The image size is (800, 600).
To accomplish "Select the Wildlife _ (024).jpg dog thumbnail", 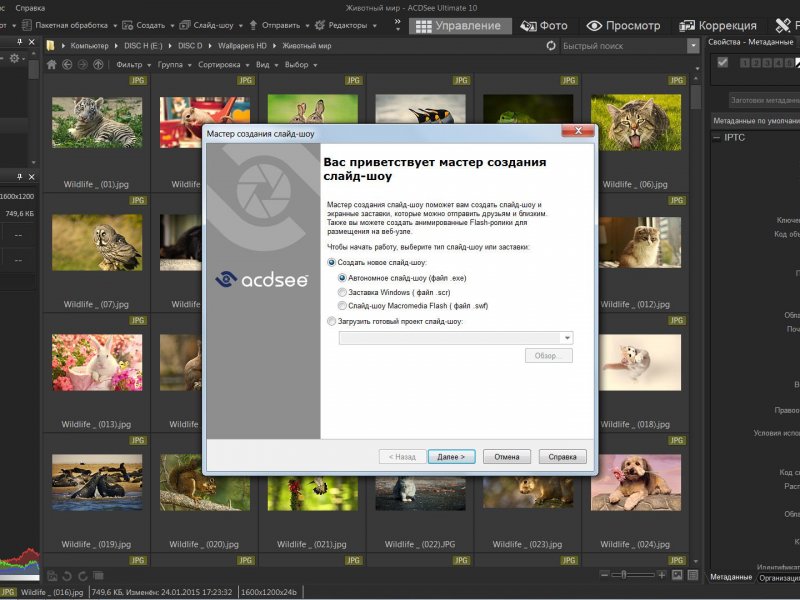I will coord(636,482).
